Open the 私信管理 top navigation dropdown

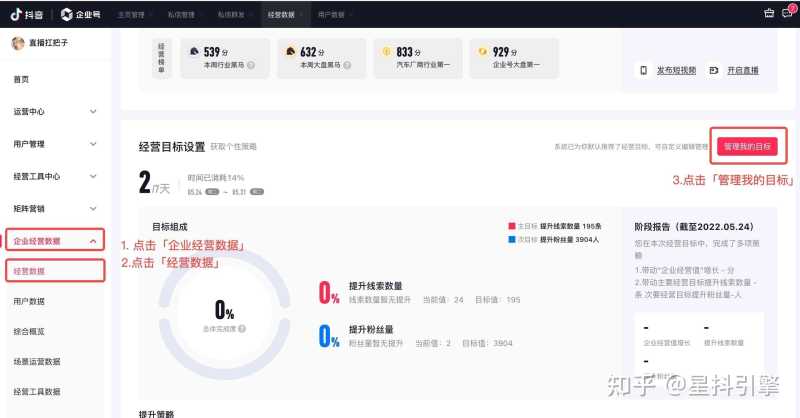[x=184, y=15]
